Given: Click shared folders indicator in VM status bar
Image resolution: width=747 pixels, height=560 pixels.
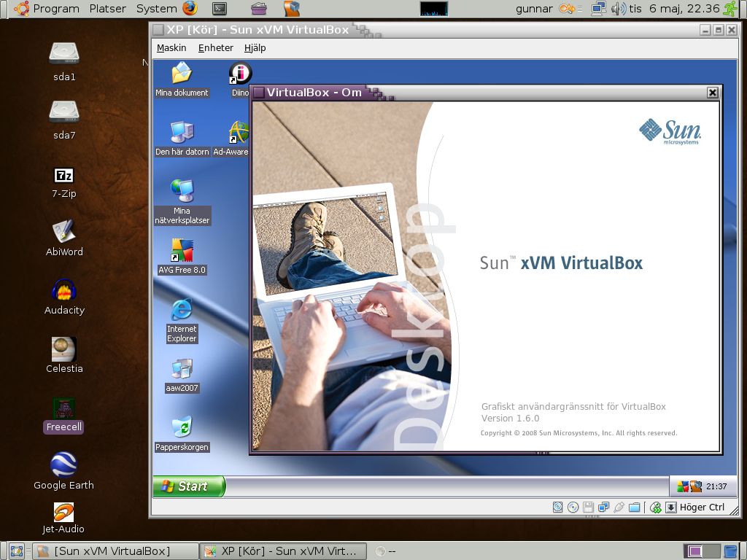Looking at the screenshot, I should tap(634, 507).
